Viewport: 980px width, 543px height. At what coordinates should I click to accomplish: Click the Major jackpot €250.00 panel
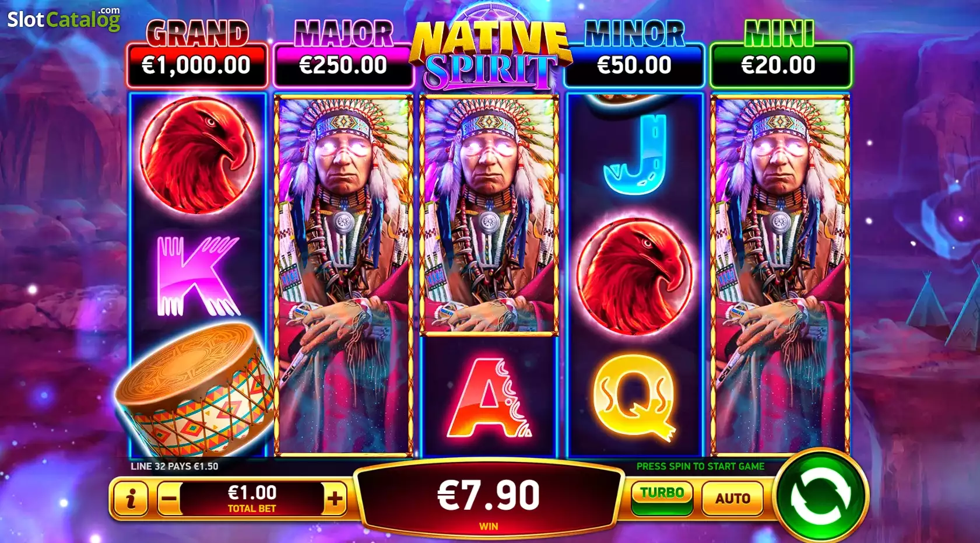tap(343, 65)
